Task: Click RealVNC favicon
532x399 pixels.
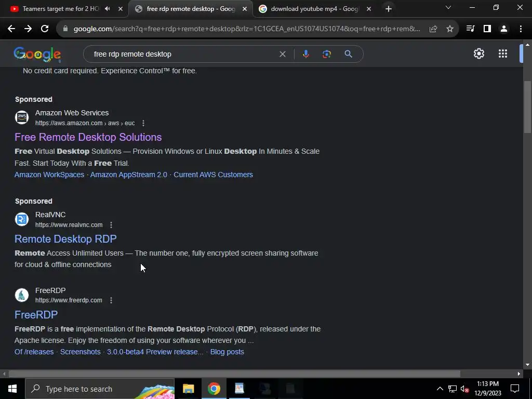Action: click(x=22, y=219)
